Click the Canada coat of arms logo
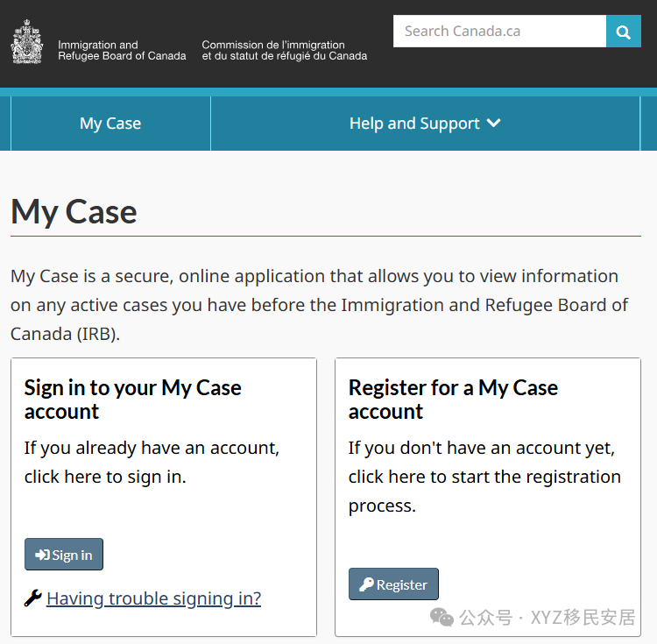Image resolution: width=657 pixels, height=644 pixels. [27, 41]
